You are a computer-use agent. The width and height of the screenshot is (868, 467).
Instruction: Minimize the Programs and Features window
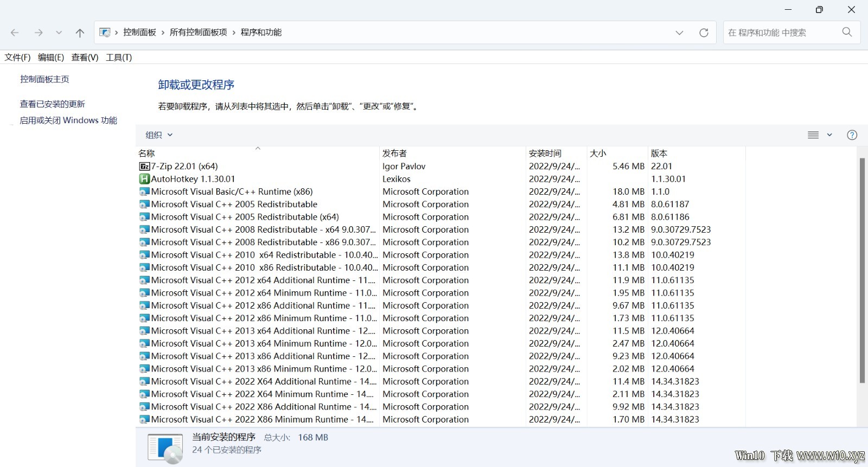(788, 9)
